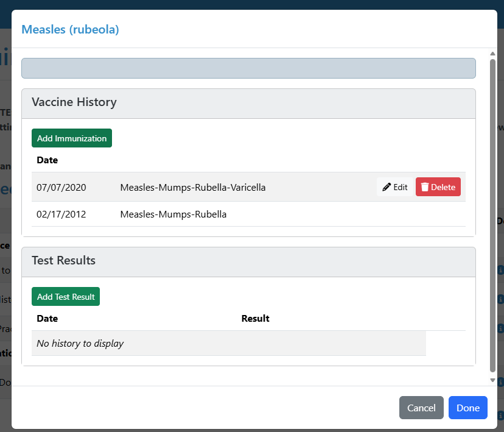The image size is (504, 432).
Task: Edit the 07/07/2020 MMRV immunization record
Action: click(x=394, y=186)
